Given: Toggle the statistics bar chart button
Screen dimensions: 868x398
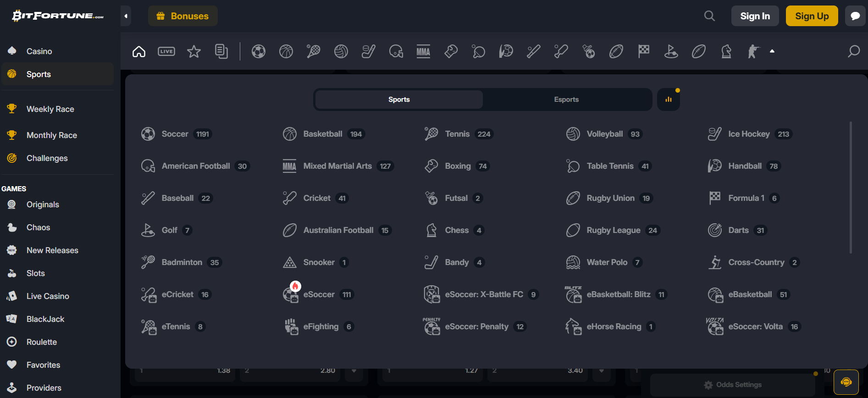Looking at the screenshot, I should click(x=669, y=99).
